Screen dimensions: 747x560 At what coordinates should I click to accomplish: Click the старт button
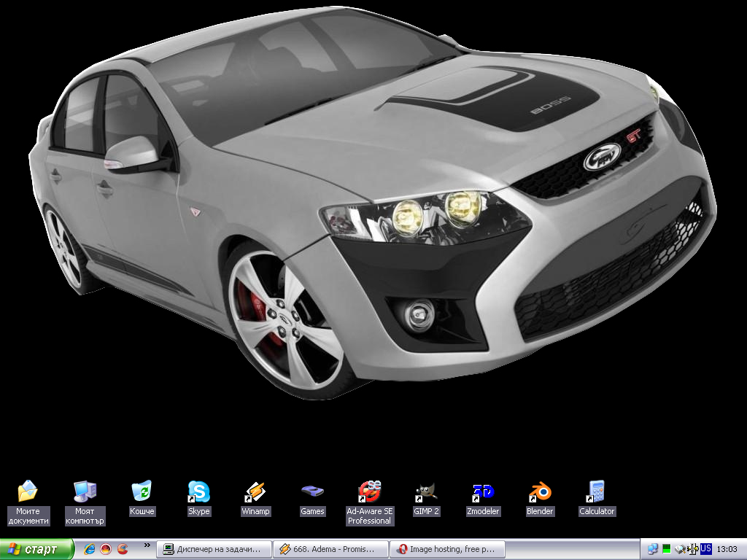point(37,549)
